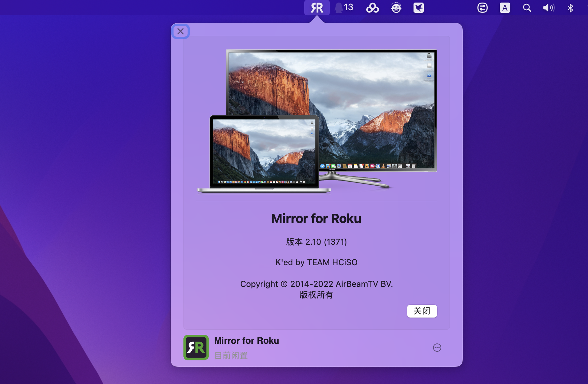Click the Mirror for Roku menu bar icon

tap(317, 8)
